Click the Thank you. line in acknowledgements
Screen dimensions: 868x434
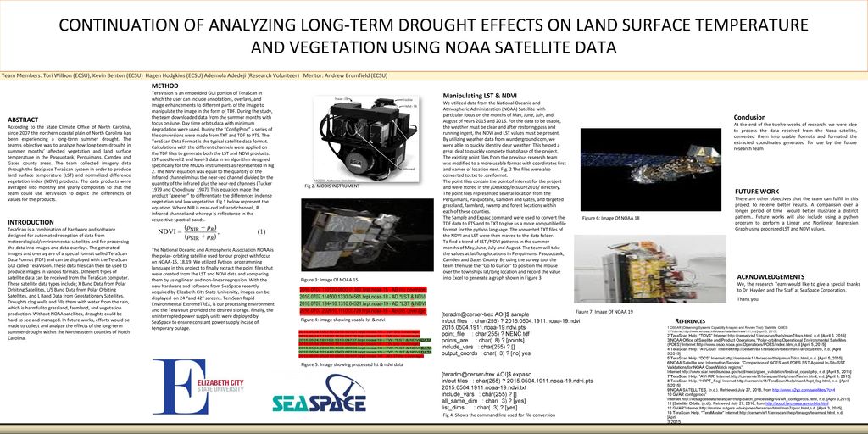(x=746, y=299)
